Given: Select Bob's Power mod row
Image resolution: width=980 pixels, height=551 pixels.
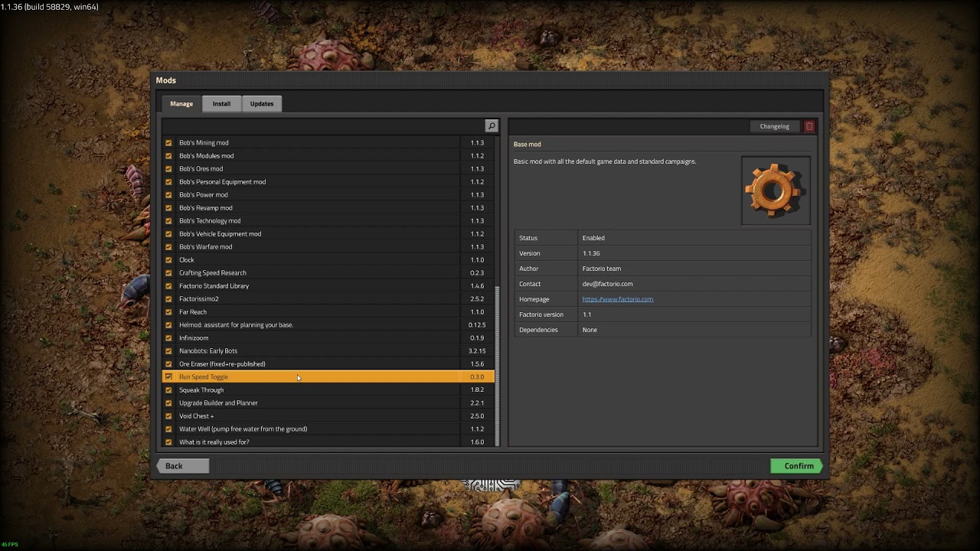Looking at the screenshot, I should tap(328, 195).
